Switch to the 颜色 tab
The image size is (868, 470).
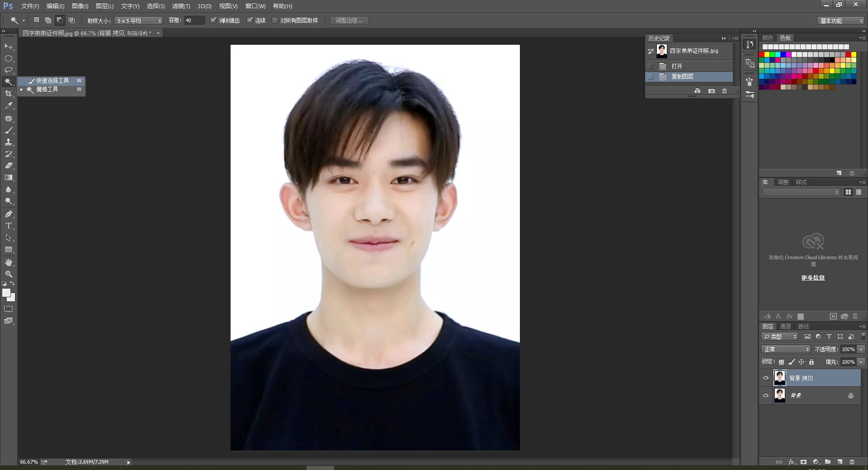pyautogui.click(x=768, y=38)
